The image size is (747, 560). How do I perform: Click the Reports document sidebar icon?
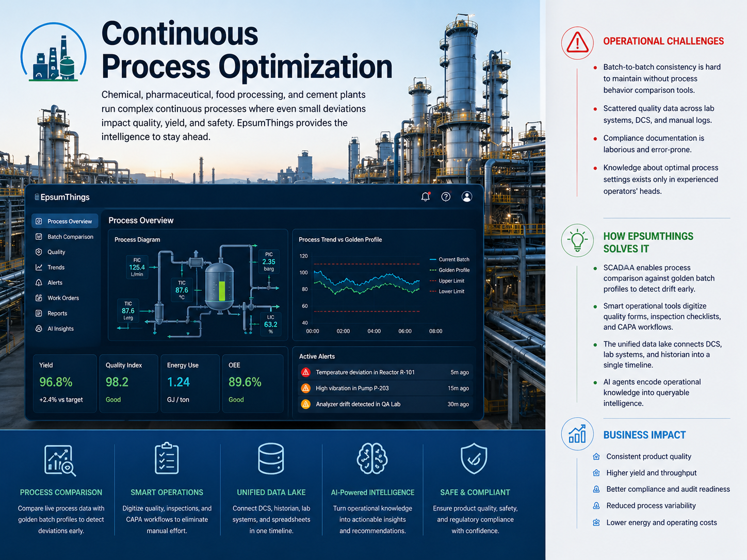pyautogui.click(x=39, y=313)
